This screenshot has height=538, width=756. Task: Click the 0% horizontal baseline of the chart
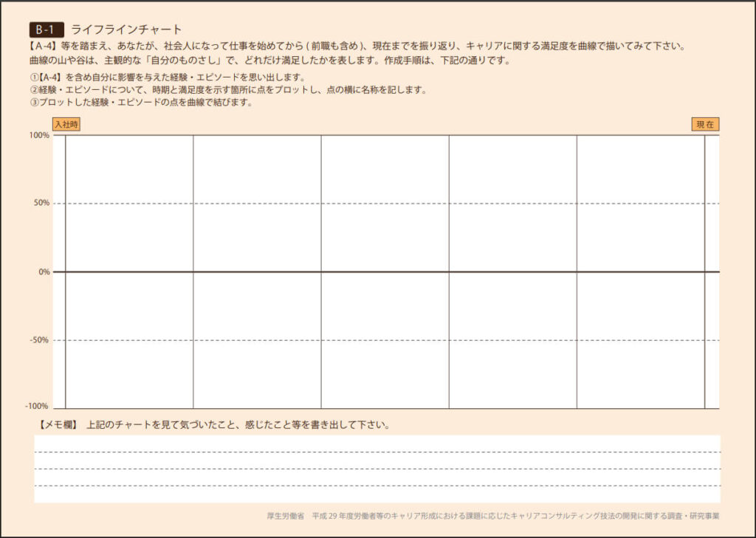(385, 271)
